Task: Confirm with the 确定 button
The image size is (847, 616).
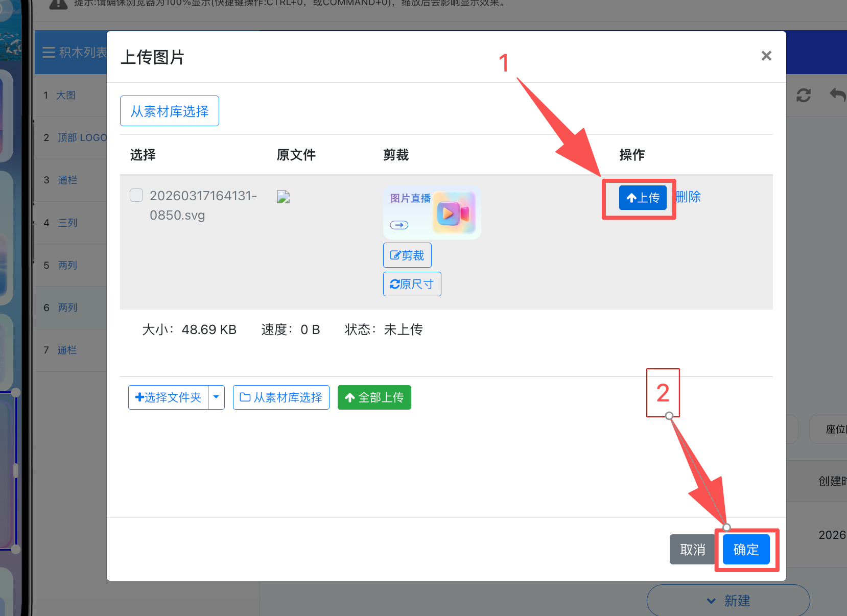Action: click(746, 550)
